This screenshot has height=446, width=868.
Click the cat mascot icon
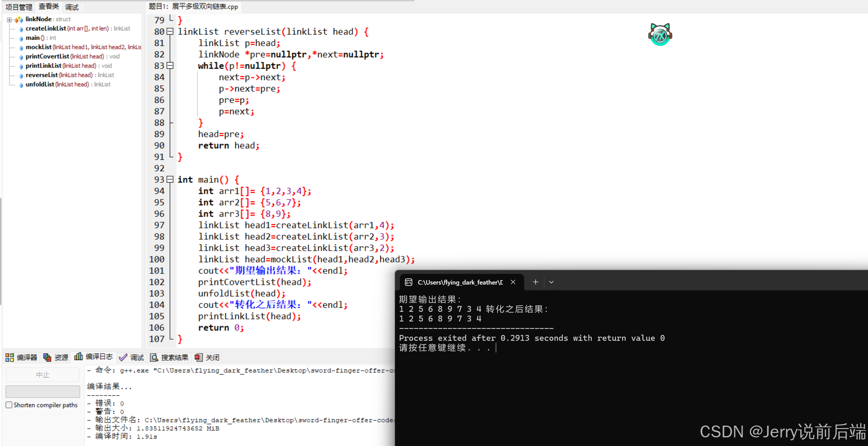click(x=660, y=34)
